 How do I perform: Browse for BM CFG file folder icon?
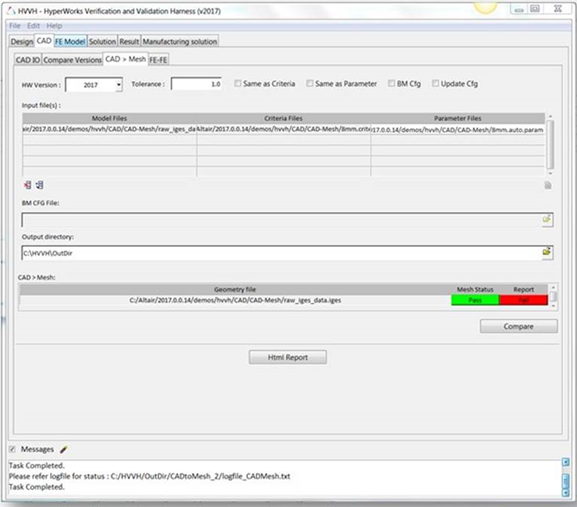pyautogui.click(x=547, y=219)
